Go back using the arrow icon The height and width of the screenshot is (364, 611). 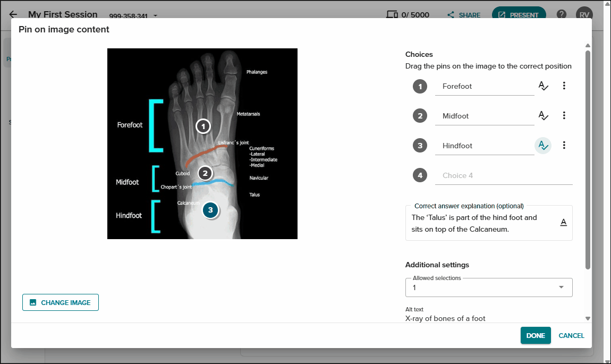13,14
